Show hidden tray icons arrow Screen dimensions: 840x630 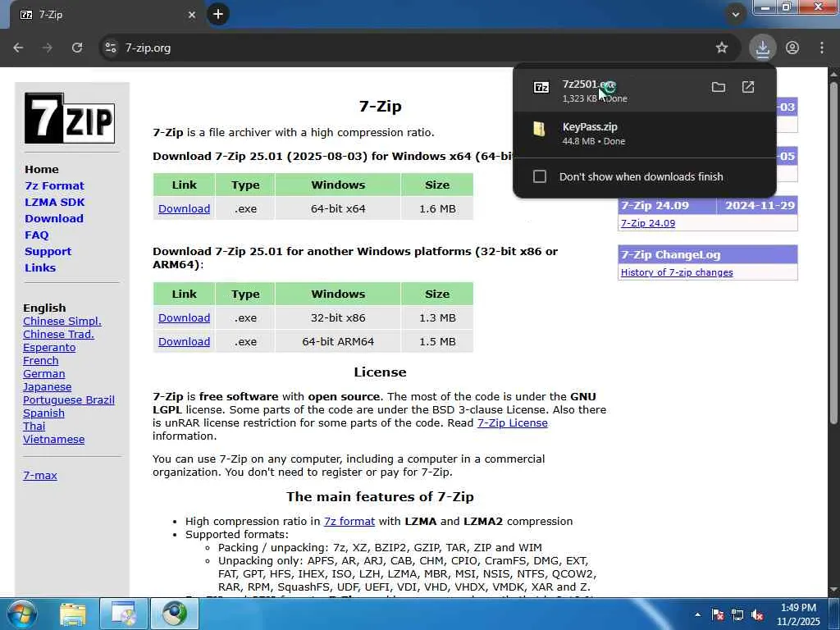697,614
